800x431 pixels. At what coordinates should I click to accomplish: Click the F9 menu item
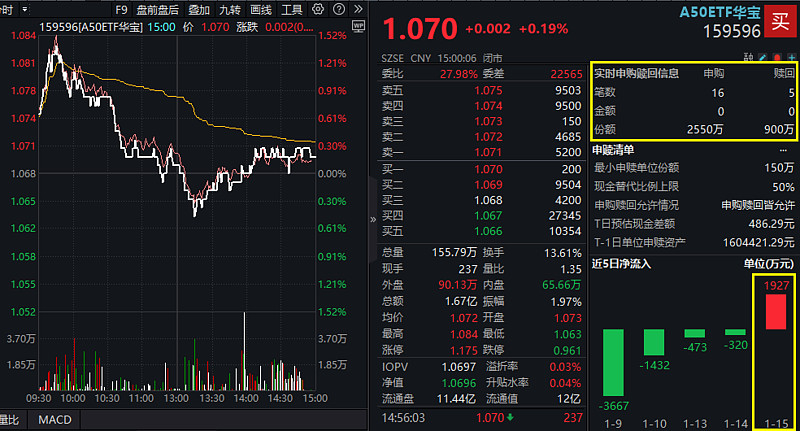[119, 9]
